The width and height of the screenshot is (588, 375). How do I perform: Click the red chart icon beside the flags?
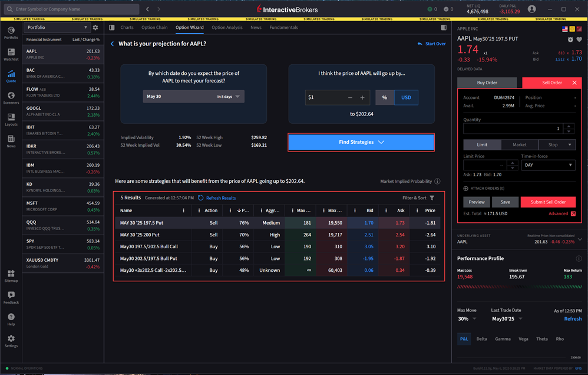coord(579,29)
